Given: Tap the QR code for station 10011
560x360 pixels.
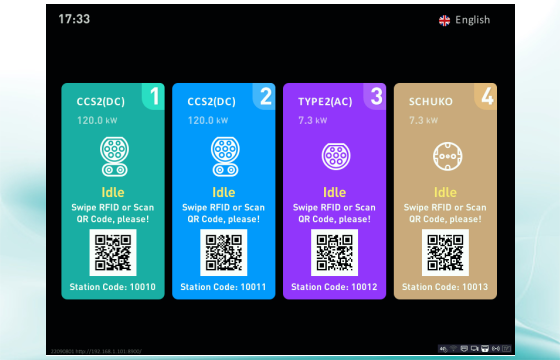Looking at the screenshot, I should tap(224, 252).
